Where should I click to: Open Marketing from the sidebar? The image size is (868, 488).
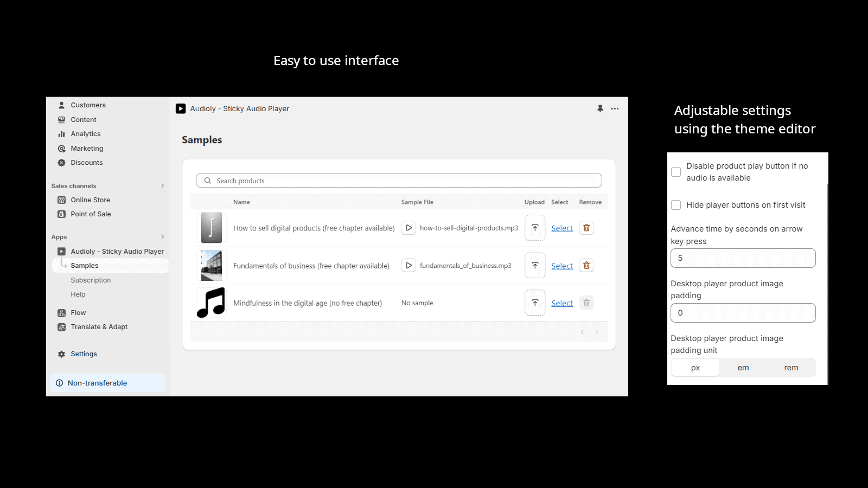tap(87, 148)
